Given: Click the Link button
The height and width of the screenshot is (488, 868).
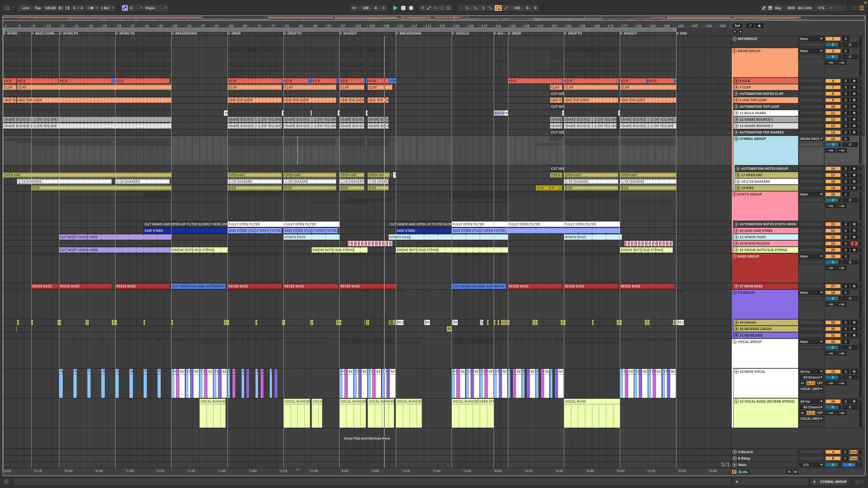Looking at the screenshot, I should click(26, 8).
